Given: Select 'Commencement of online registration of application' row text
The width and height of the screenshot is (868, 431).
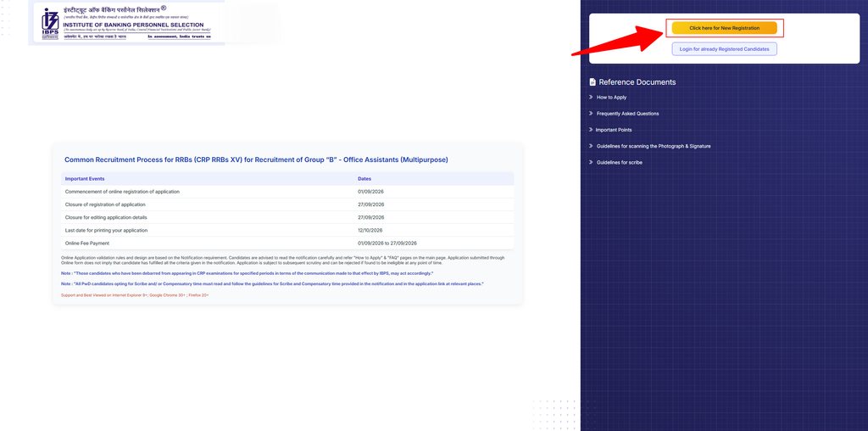Looking at the screenshot, I should [122, 192].
